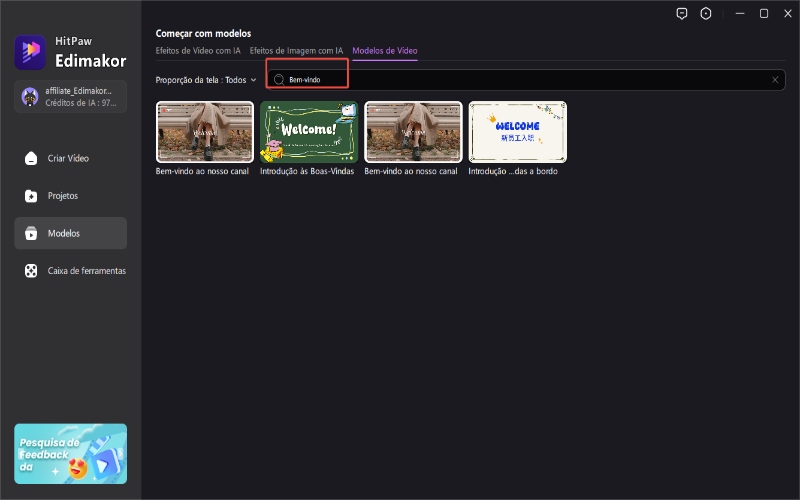
Task: Select the green Welcome! chalkboard template
Action: (309, 132)
